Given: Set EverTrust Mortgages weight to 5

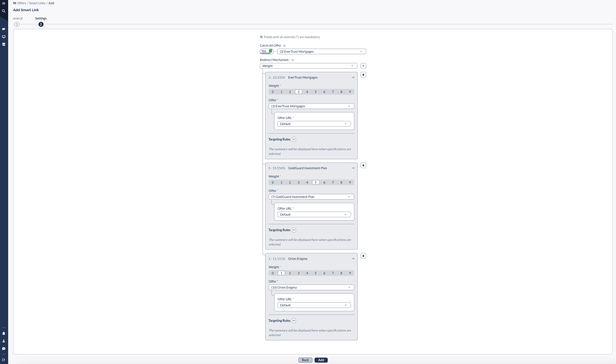Looking at the screenshot, I should [x=316, y=92].
